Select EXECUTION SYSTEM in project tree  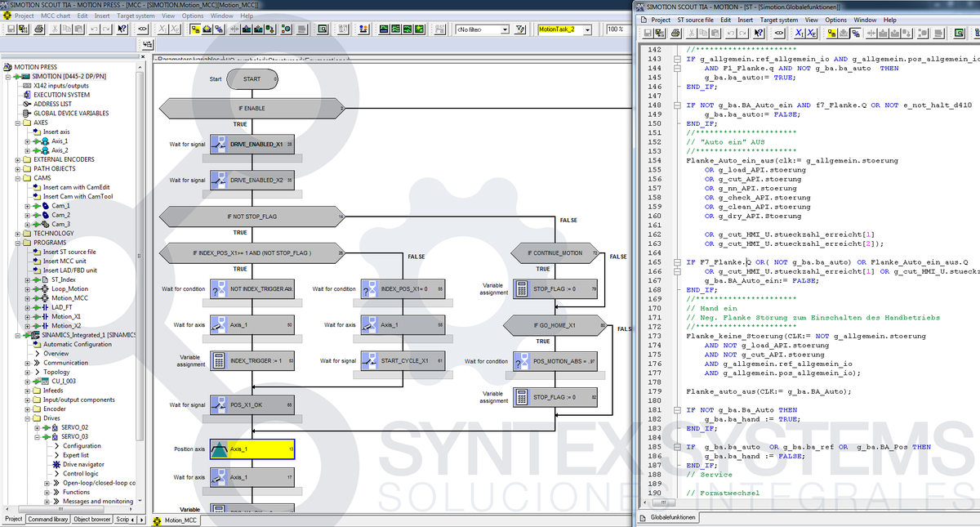[62, 95]
